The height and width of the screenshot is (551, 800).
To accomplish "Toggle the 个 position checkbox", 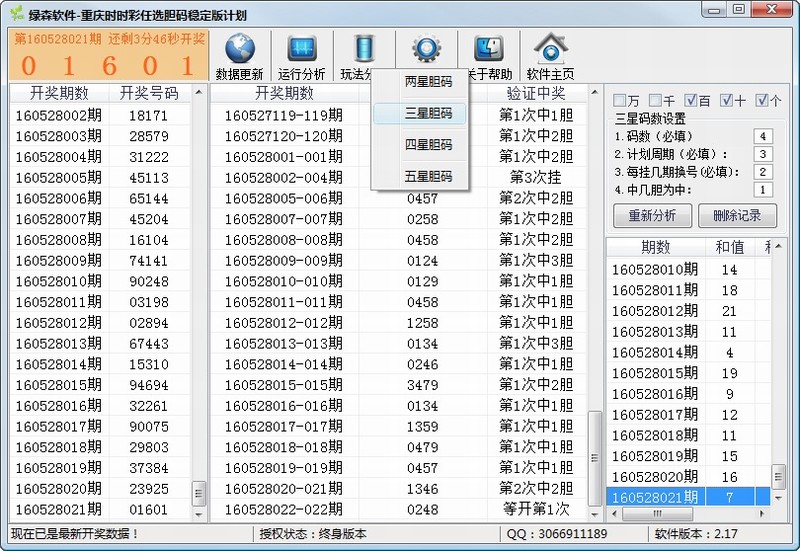I will click(763, 101).
